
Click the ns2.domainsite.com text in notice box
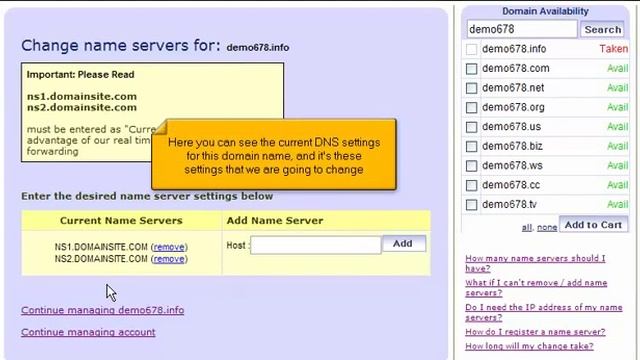tap(82, 107)
